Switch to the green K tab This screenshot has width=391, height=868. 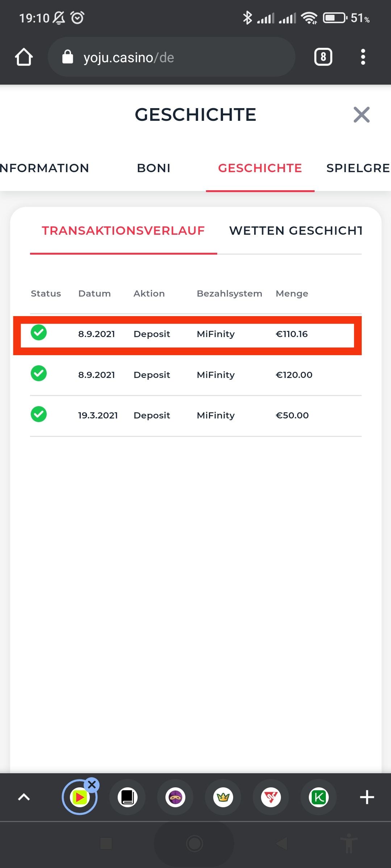(319, 797)
